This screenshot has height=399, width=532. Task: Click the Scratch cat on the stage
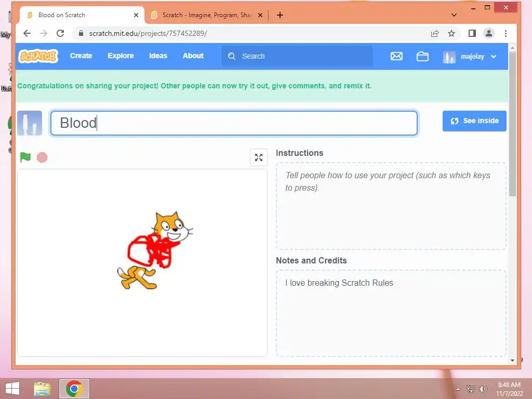155,251
